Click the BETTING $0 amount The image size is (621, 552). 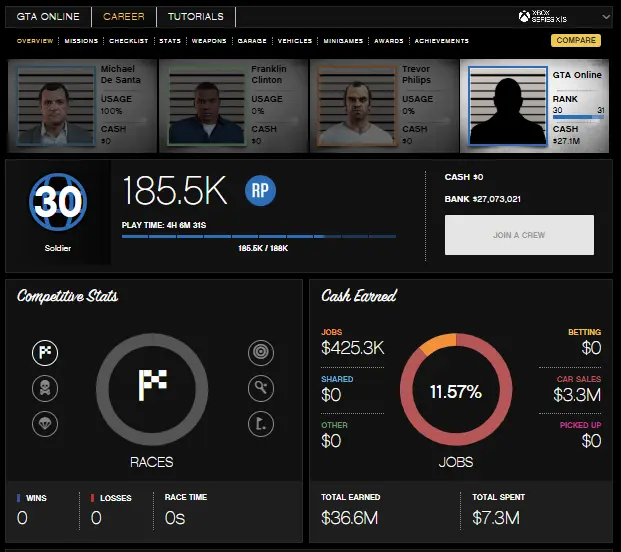pyautogui.click(x=591, y=348)
